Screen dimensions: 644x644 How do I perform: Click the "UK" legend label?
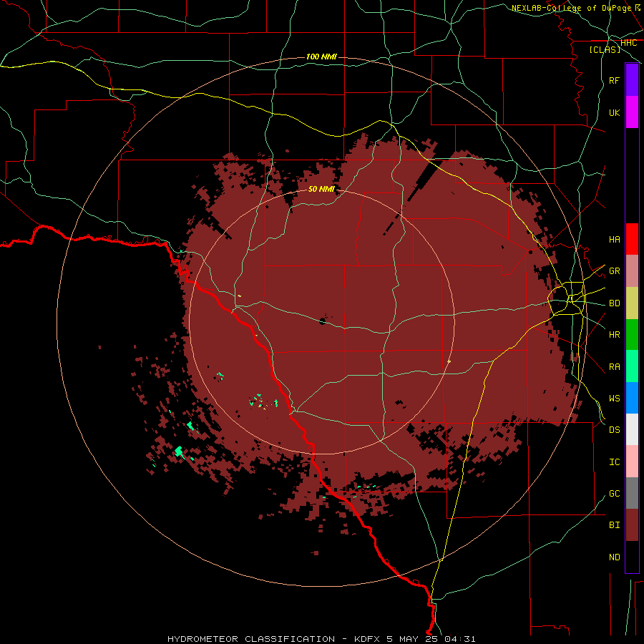coord(614,112)
